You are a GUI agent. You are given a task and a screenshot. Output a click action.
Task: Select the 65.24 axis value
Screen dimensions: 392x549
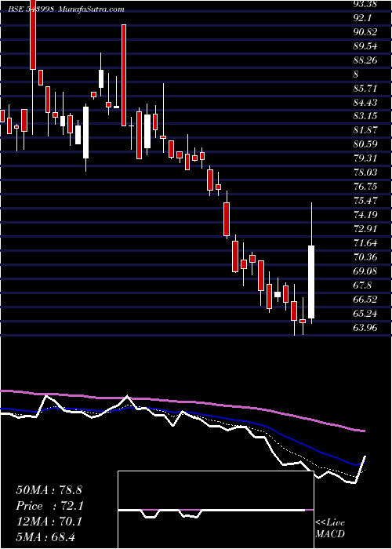[366, 314]
